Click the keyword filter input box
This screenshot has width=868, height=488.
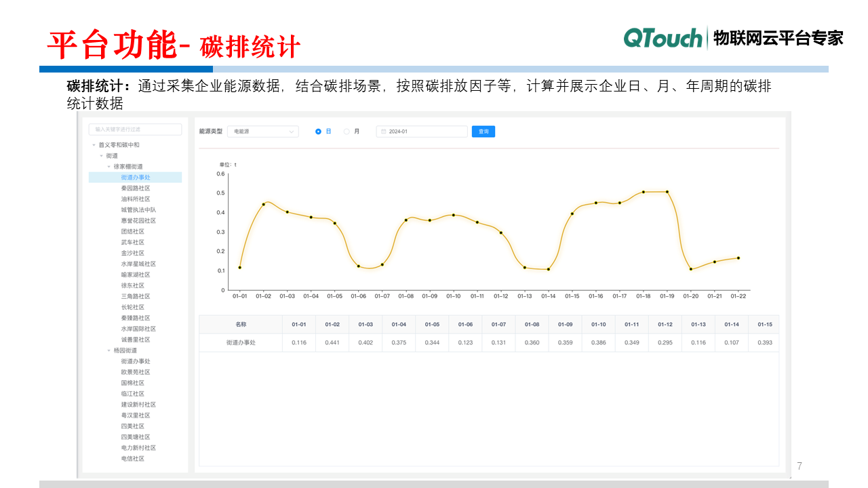[x=134, y=129]
